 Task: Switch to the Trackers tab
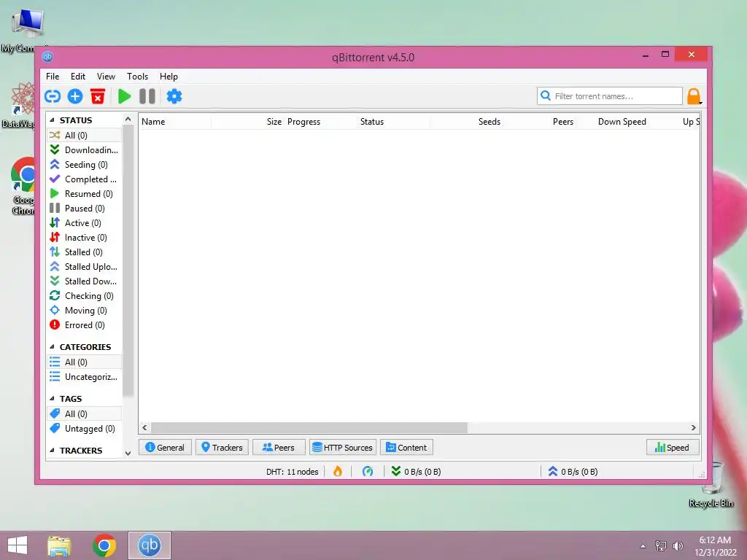pos(222,448)
